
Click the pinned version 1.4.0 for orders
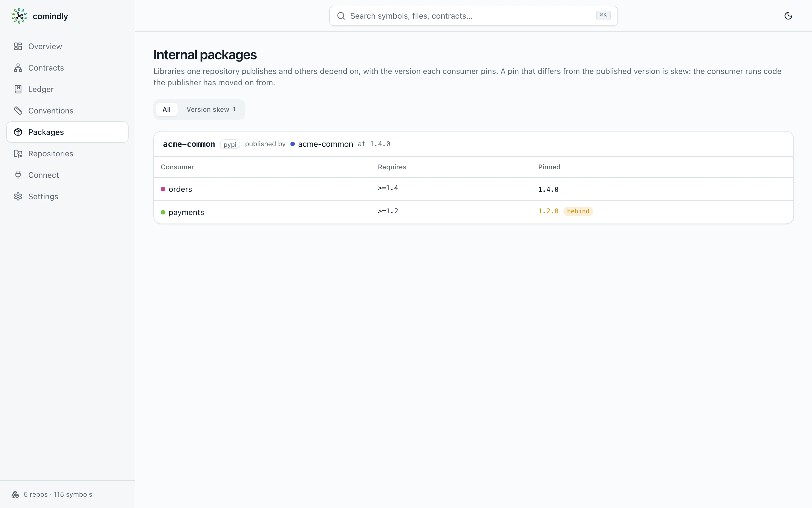click(548, 189)
